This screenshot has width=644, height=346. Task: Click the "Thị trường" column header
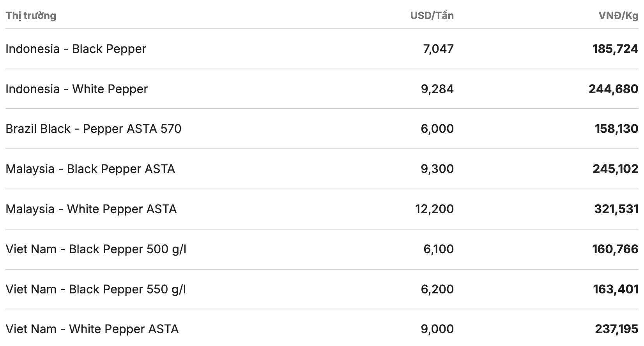31,16
